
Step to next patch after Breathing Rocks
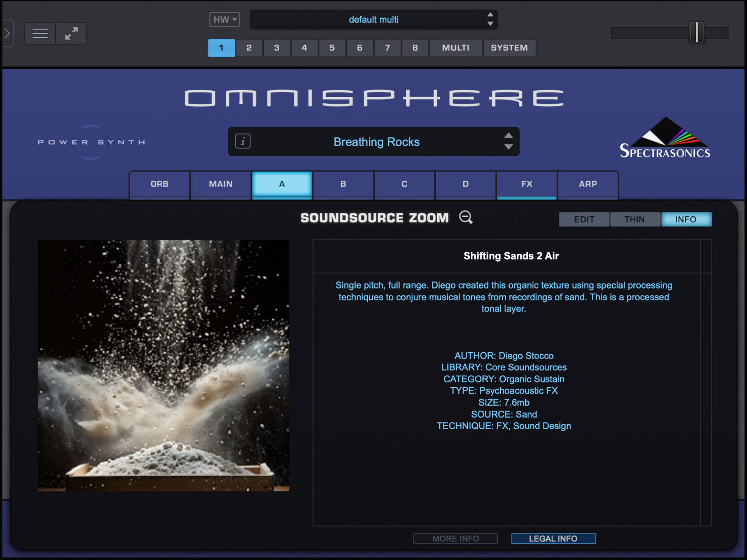point(508,147)
